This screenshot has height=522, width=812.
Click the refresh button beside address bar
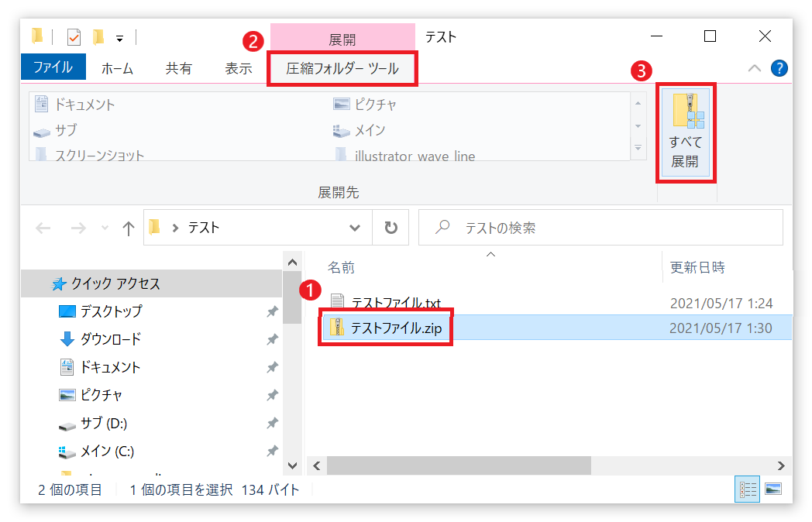click(x=391, y=228)
